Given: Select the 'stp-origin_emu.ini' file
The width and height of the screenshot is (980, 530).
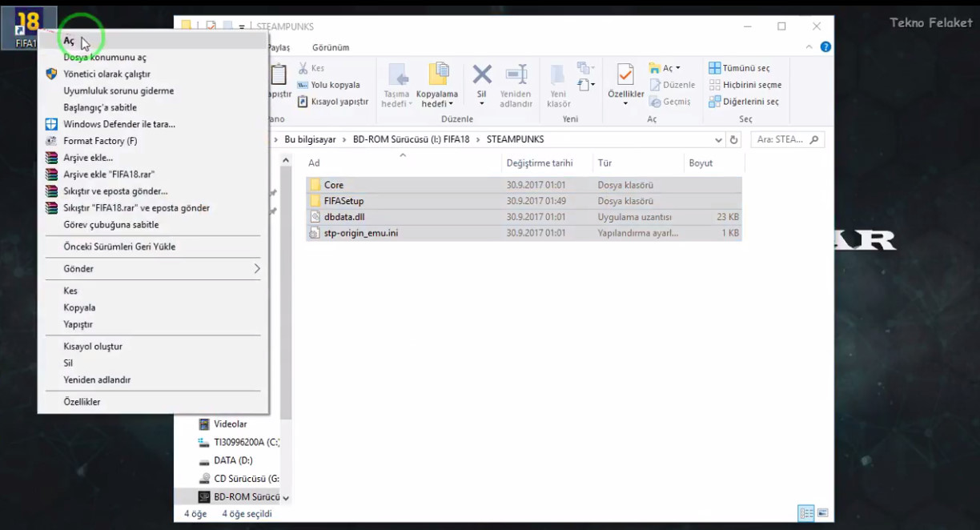Looking at the screenshot, I should coord(524,233).
